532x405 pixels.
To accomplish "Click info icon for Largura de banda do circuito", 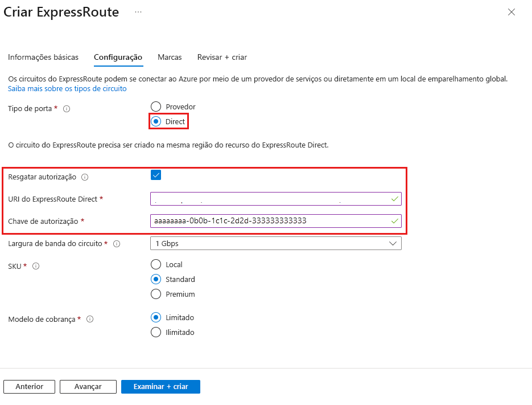I will [x=117, y=244].
